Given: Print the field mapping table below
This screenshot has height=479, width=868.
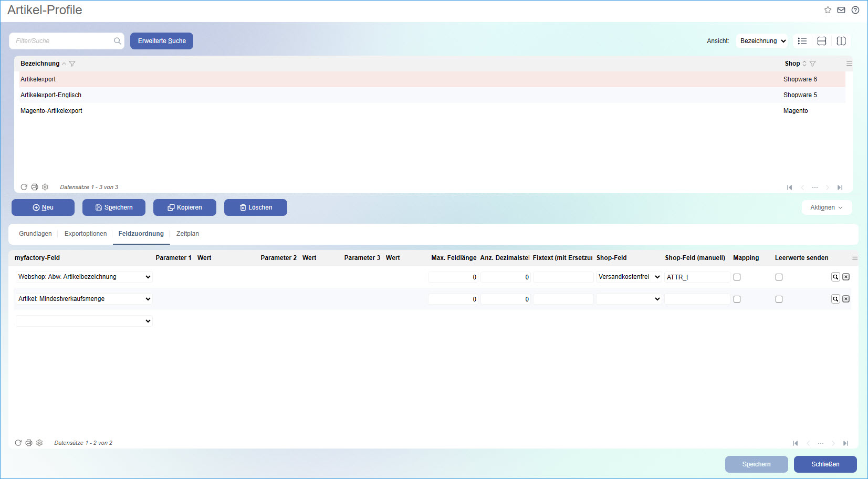Looking at the screenshot, I should pos(29,443).
